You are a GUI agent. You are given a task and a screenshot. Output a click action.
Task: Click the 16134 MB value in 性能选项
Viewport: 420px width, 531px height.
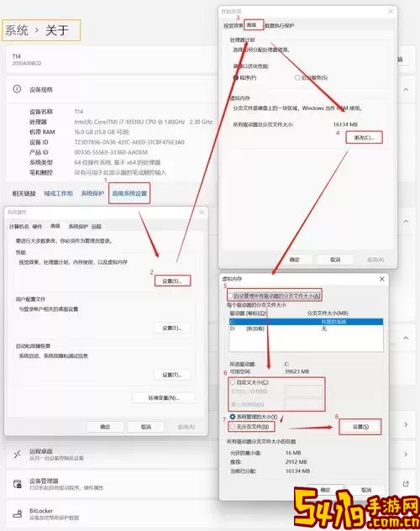coord(345,124)
